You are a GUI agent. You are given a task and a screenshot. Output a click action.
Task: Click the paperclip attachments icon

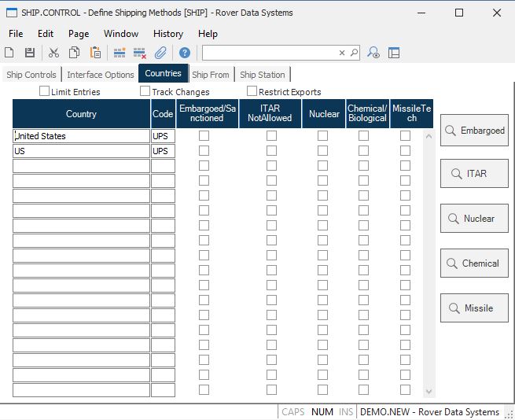point(160,53)
